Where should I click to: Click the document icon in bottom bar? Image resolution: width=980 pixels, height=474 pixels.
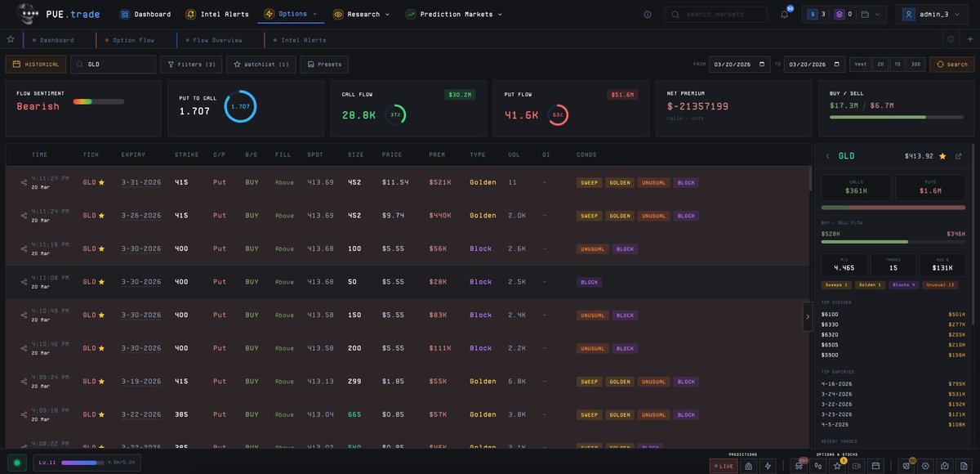[x=964, y=466]
